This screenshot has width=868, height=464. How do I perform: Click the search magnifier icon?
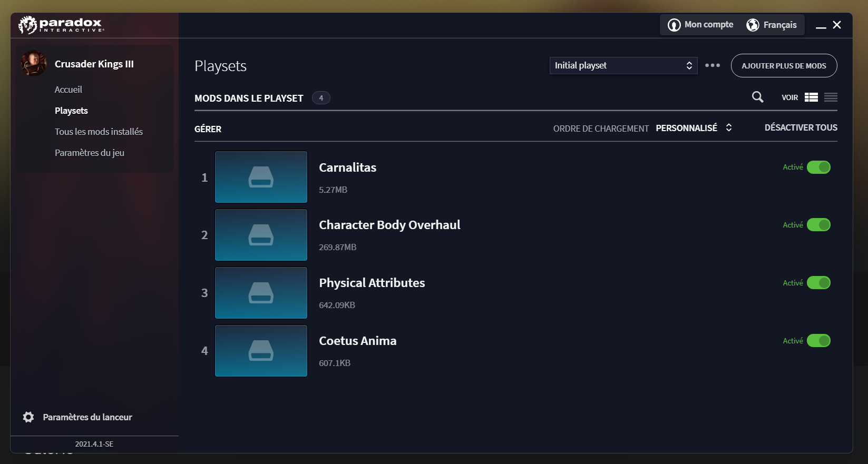tap(757, 97)
